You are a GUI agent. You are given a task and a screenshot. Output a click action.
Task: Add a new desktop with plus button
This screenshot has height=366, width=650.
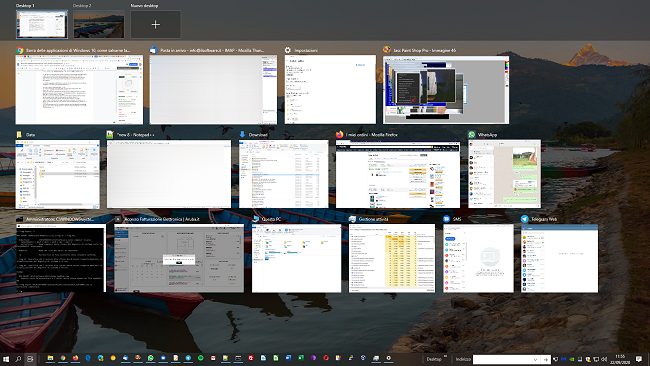pos(155,24)
